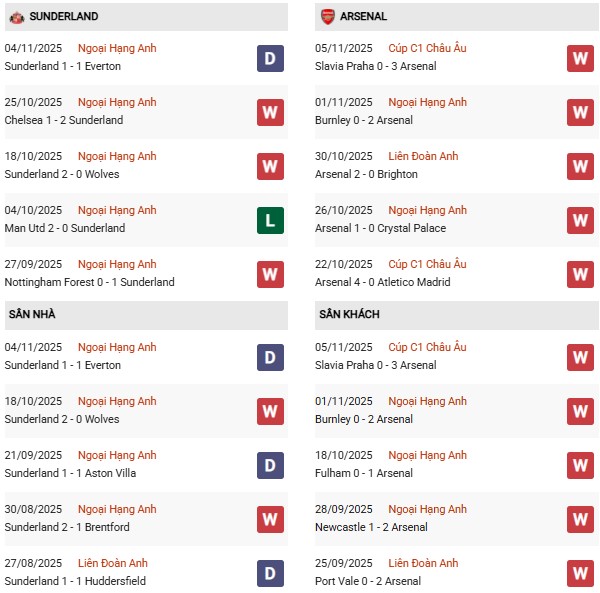
Task: Click the Sunderland club crest icon
Action: tap(16, 17)
